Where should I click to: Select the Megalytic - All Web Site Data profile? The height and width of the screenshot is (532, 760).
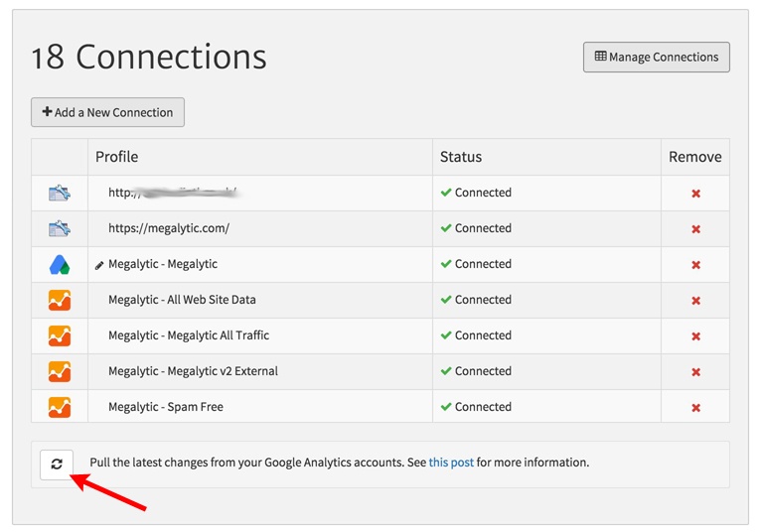pos(182,300)
